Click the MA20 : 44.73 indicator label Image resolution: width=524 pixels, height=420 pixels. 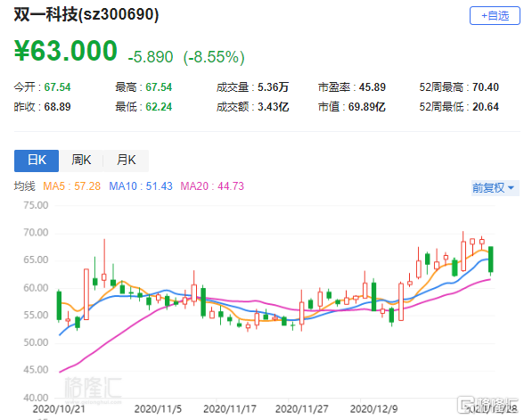(x=212, y=186)
